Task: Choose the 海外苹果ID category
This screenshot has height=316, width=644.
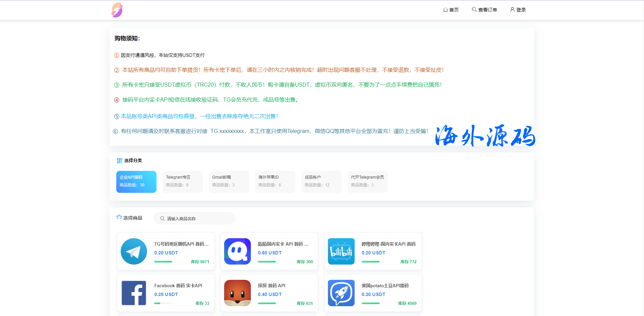Action: point(275,182)
